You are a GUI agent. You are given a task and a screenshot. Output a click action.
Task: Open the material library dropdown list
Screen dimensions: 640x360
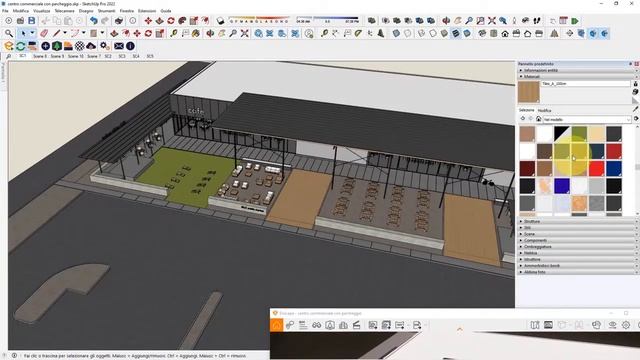(x=587, y=119)
